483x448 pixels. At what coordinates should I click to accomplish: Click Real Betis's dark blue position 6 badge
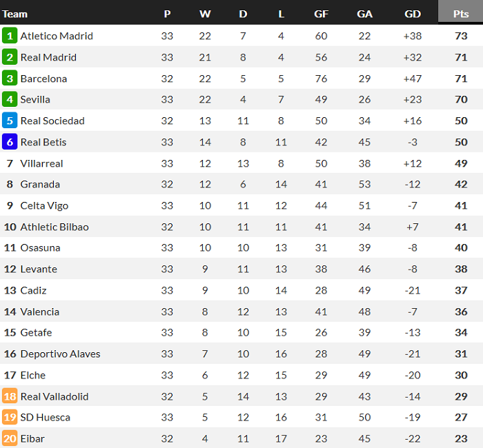(10, 142)
